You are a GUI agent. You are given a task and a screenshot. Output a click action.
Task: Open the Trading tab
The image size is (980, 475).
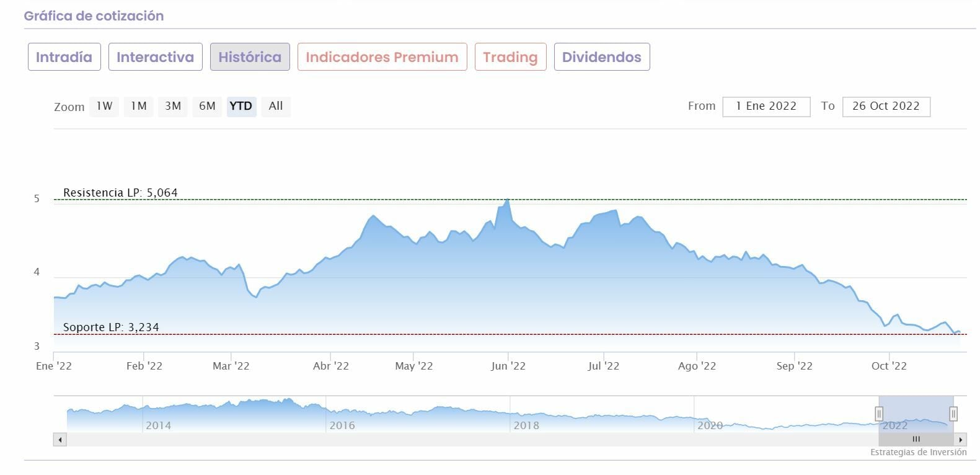(510, 57)
